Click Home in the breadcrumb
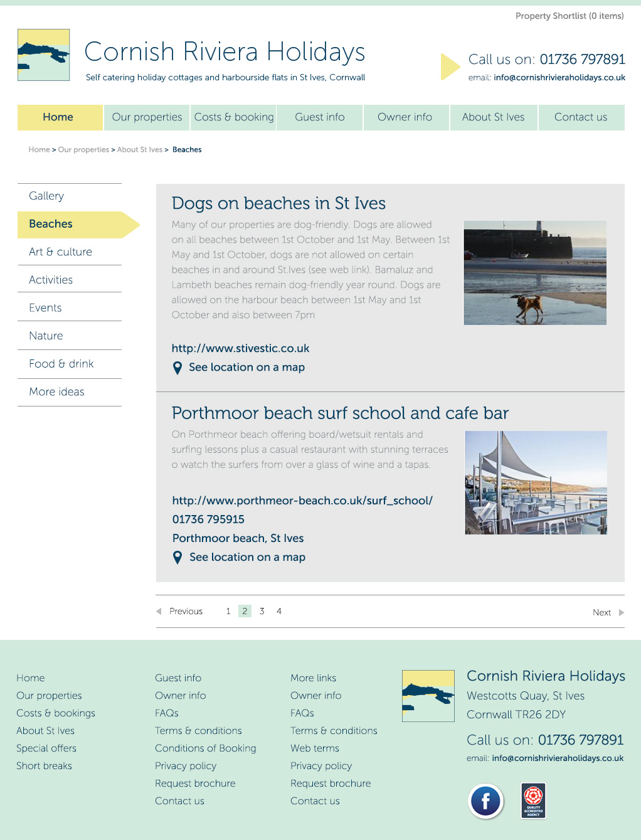Image resolution: width=641 pixels, height=840 pixels. pyautogui.click(x=39, y=149)
